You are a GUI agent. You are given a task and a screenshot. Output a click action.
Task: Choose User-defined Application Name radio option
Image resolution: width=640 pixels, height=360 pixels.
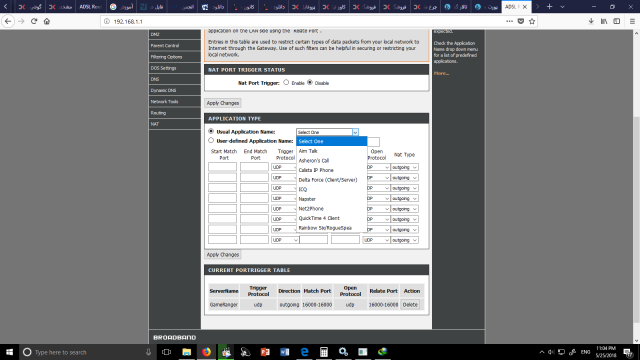pos(211,140)
